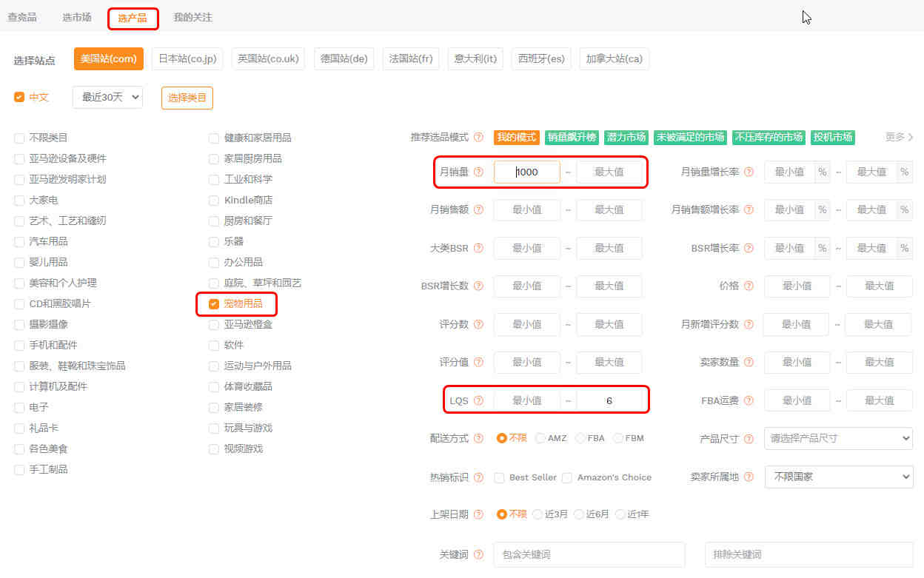Click the help icon next to 关键词
The height and width of the screenshot is (578, 924).
point(478,554)
